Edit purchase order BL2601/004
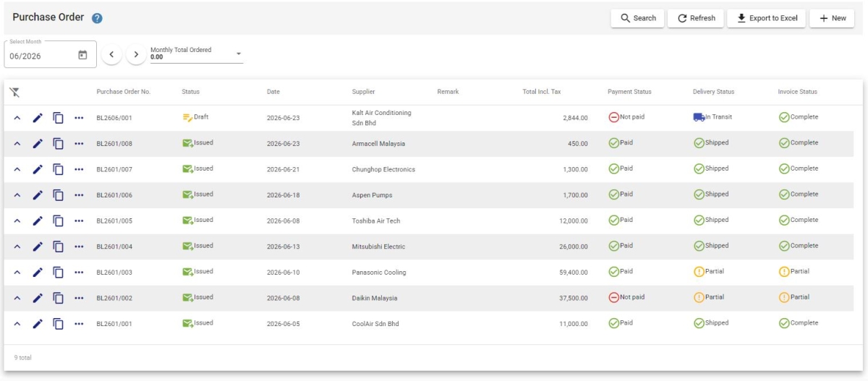The image size is (868, 381). tap(38, 247)
